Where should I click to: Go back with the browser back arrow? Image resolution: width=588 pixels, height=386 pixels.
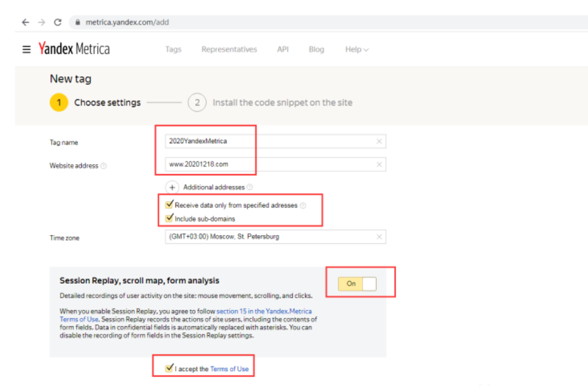pos(25,22)
